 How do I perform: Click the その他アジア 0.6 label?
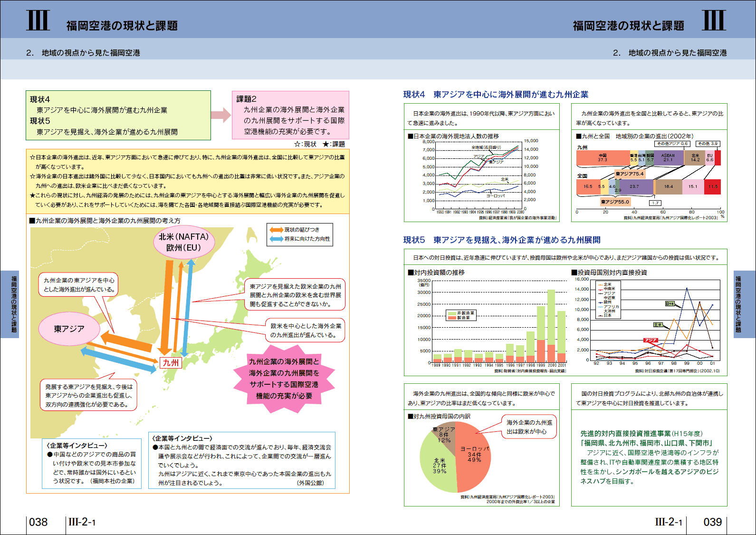[x=672, y=144]
